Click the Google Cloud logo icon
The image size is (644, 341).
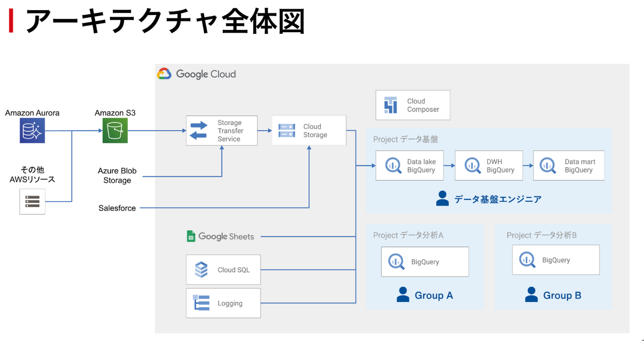[x=164, y=74]
